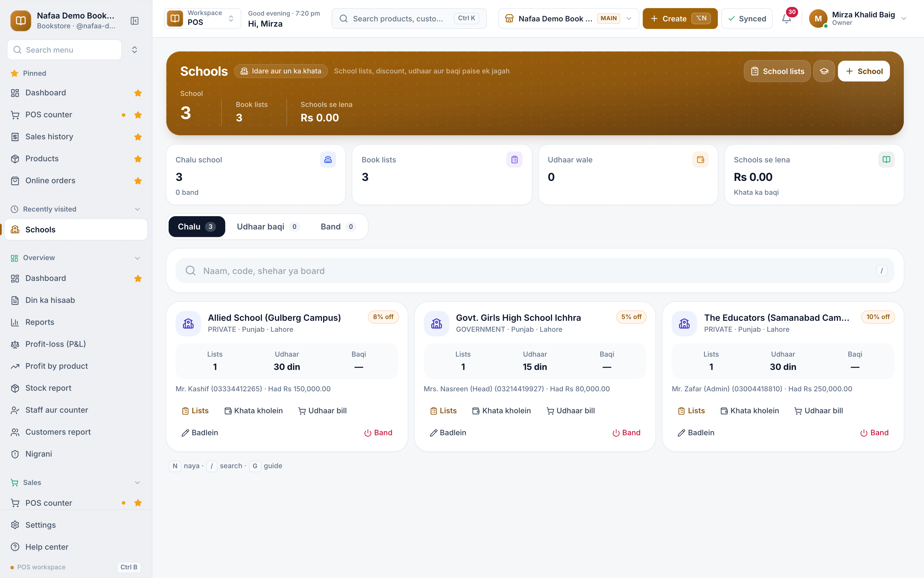The height and width of the screenshot is (578, 924).
Task: Unpin Dashboard star in Pinned section
Action: coord(138,93)
